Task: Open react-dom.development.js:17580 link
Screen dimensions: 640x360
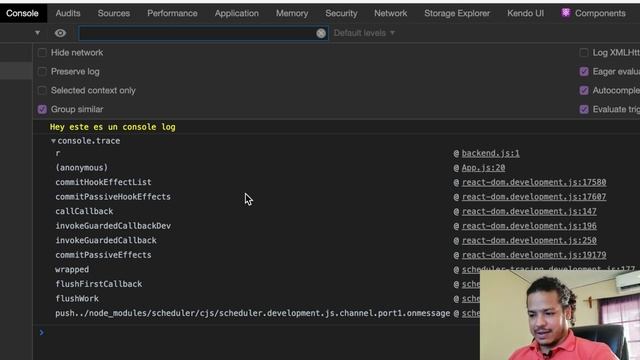Action: (534, 182)
